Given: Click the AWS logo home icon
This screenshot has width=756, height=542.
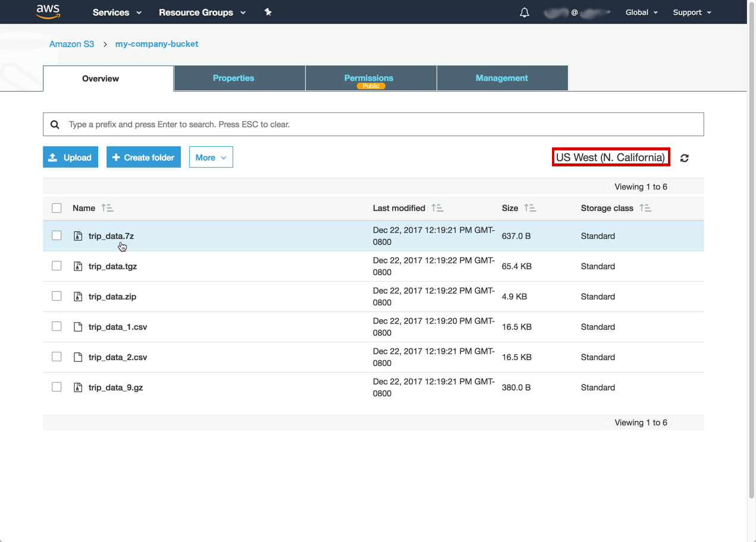Looking at the screenshot, I should pyautogui.click(x=48, y=12).
